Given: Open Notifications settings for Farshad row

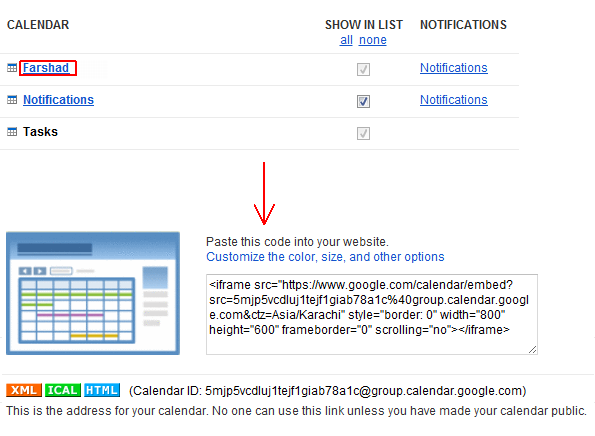Looking at the screenshot, I should (453, 68).
